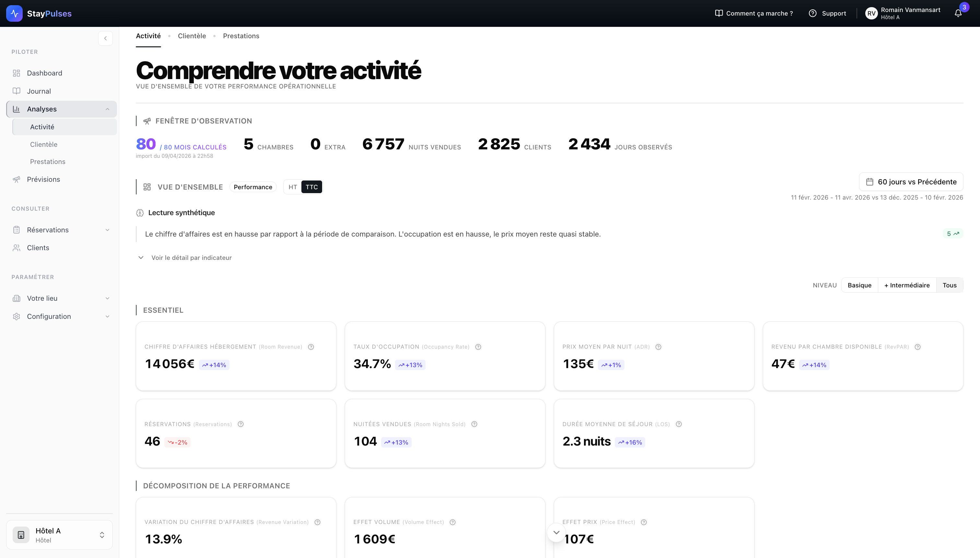Image resolution: width=980 pixels, height=558 pixels.
Task: Click the notification bell
Action: point(958,13)
